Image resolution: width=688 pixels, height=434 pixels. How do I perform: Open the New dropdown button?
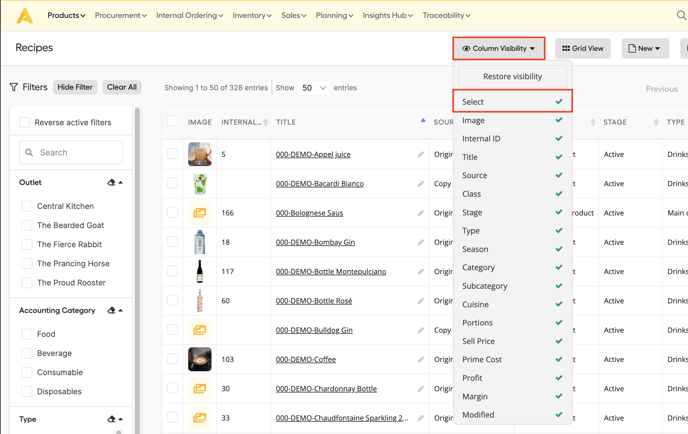(x=645, y=48)
